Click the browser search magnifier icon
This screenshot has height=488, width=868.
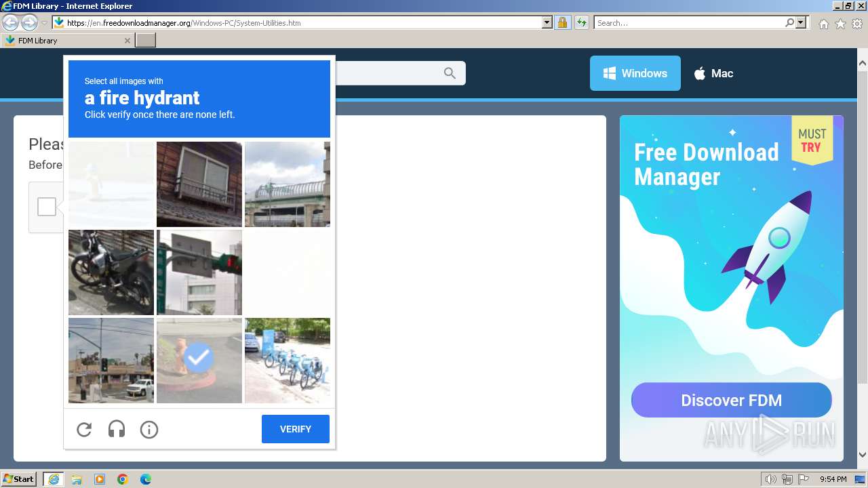point(789,22)
